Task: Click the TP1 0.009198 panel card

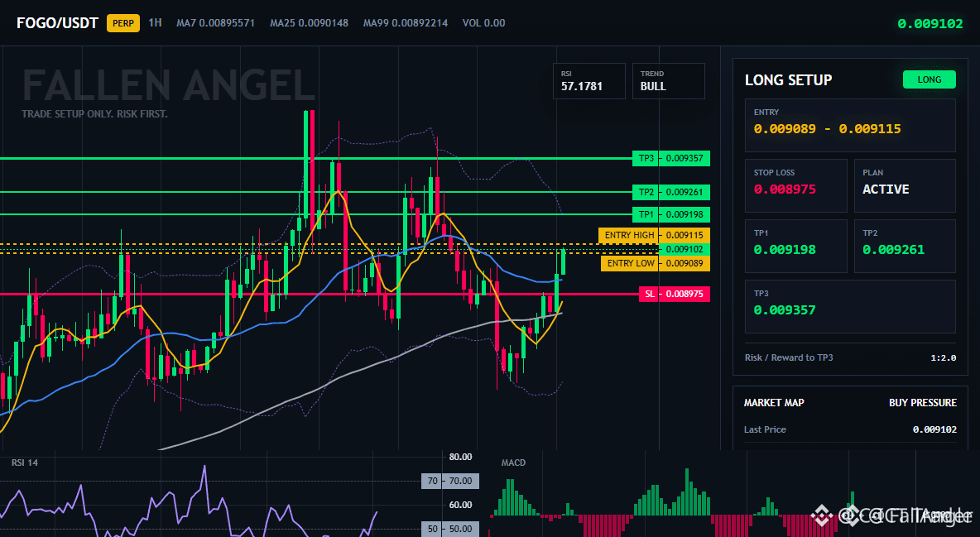Action: (x=795, y=246)
